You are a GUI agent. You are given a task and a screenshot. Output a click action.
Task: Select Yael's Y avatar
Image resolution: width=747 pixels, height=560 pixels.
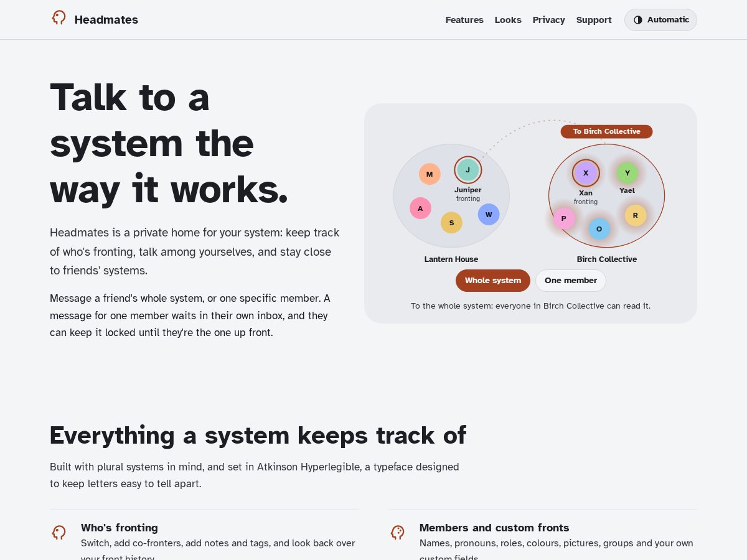tap(627, 173)
